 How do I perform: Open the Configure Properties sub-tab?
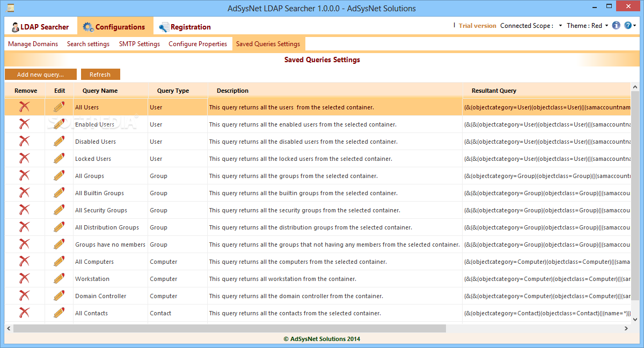tap(198, 44)
